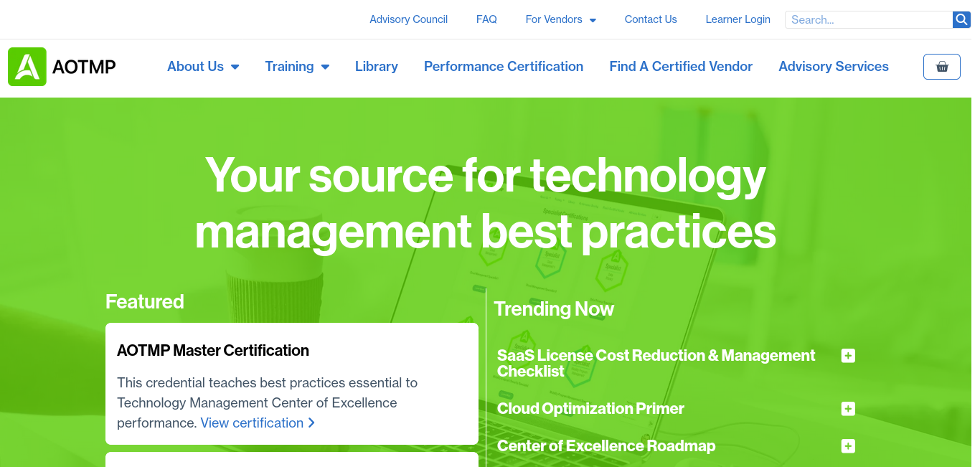The image size is (980, 467).
Task: Expand Cloud Optimization Primer plus icon
Action: point(848,409)
